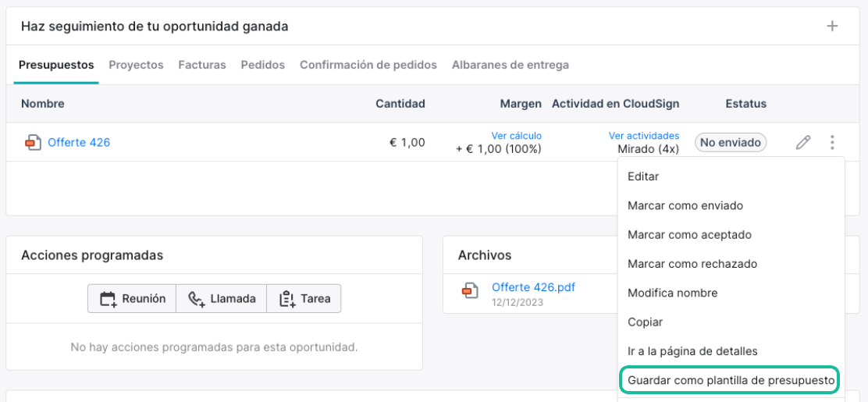Select Guardar como plantilla de presupuesto
The height and width of the screenshot is (402, 868).
tap(731, 380)
